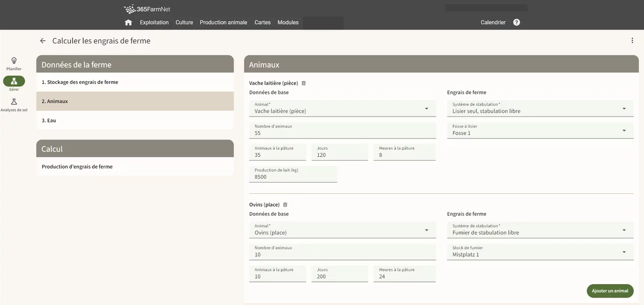
Task: Open the Stock de fumier dropdown
Action: (624, 252)
